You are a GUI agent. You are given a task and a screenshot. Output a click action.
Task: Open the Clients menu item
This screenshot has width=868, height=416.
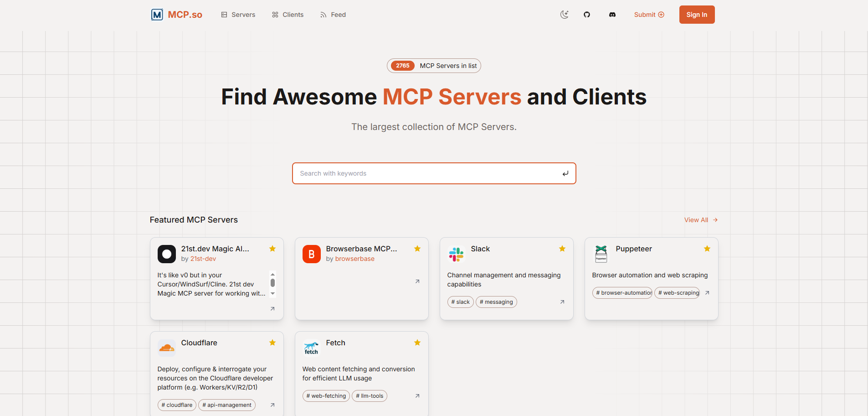288,15
